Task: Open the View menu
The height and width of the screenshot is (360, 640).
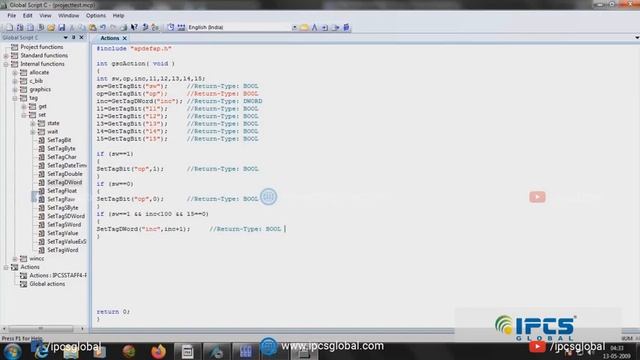Action: [x=45, y=16]
